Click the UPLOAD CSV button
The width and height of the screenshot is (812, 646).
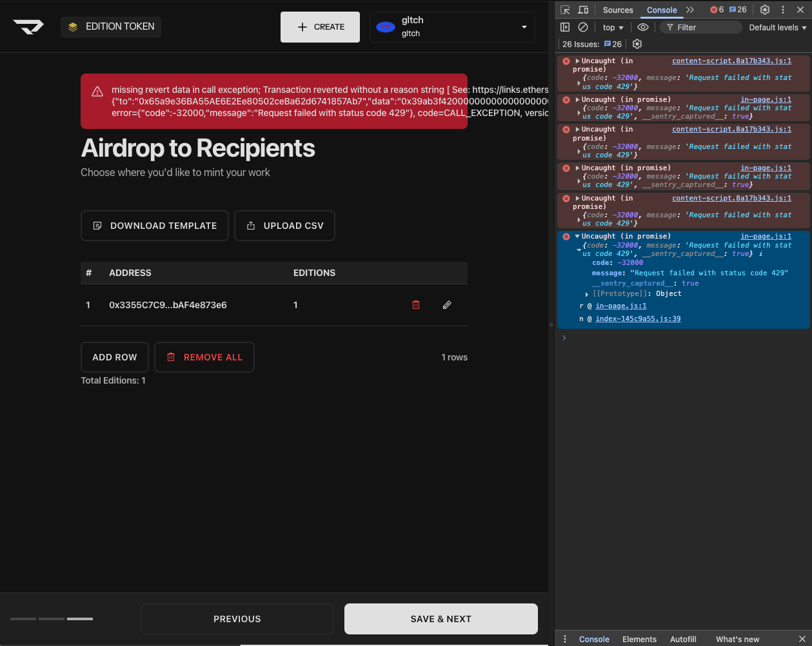click(x=284, y=226)
